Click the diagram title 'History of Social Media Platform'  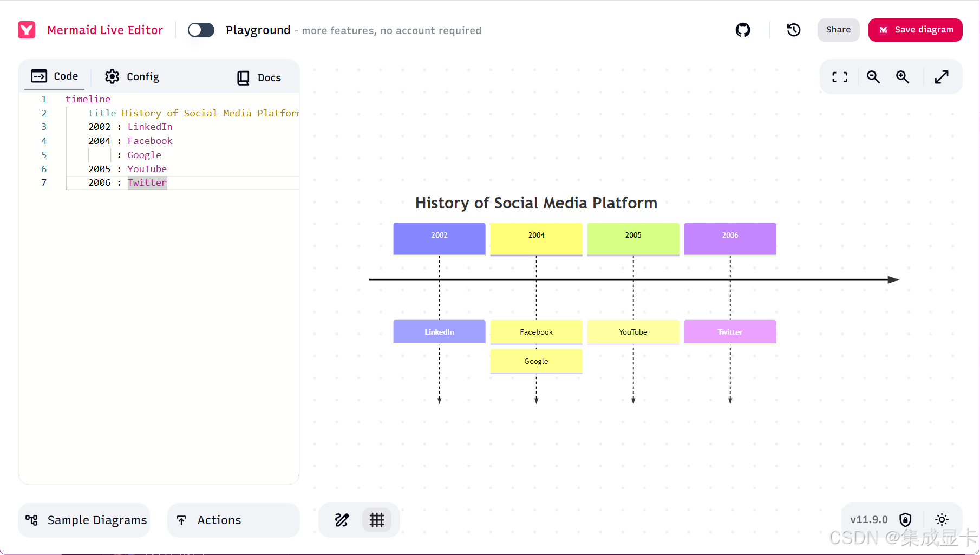coord(536,203)
